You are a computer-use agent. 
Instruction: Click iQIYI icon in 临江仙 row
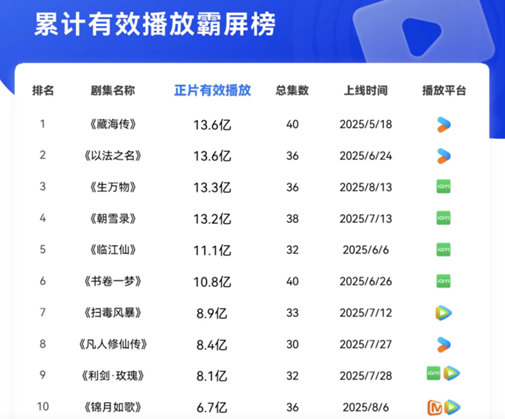(444, 249)
